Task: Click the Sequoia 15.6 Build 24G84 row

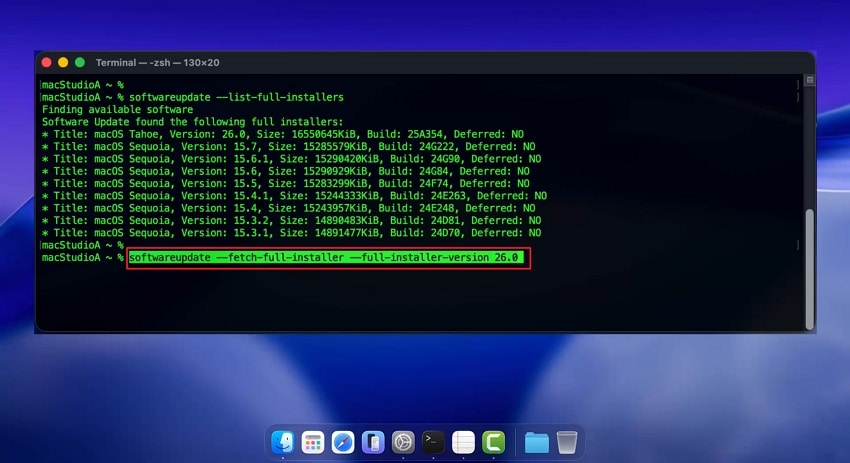Action: click(x=286, y=171)
